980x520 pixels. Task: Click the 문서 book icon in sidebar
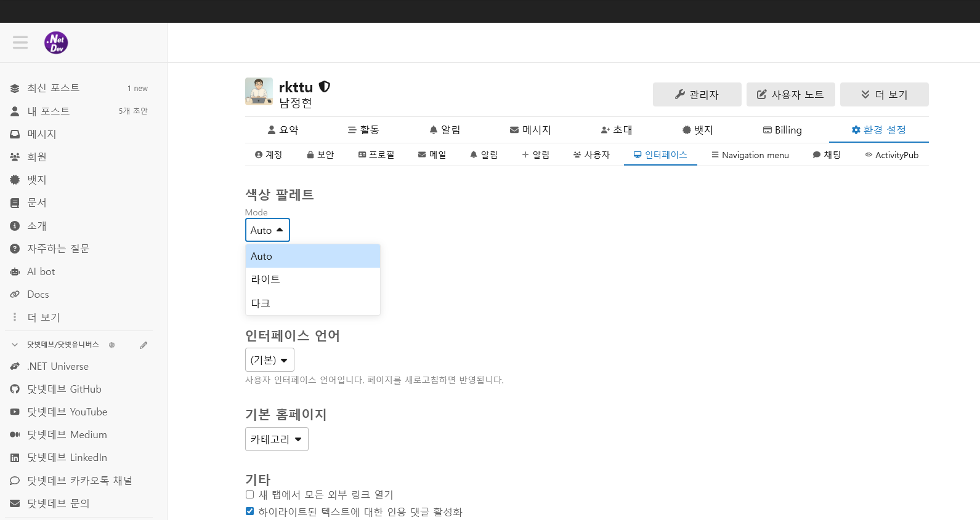point(15,202)
